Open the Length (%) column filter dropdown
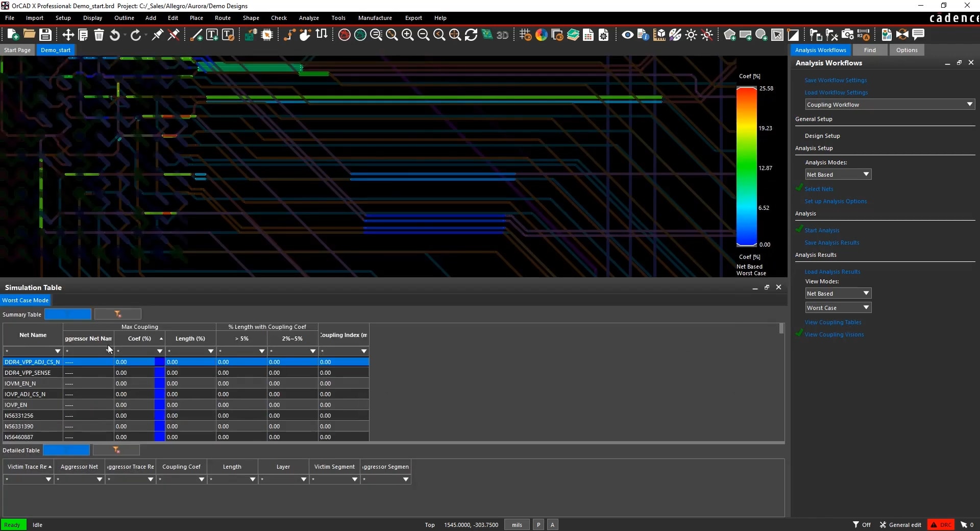The width and height of the screenshot is (980, 531). pos(210,351)
